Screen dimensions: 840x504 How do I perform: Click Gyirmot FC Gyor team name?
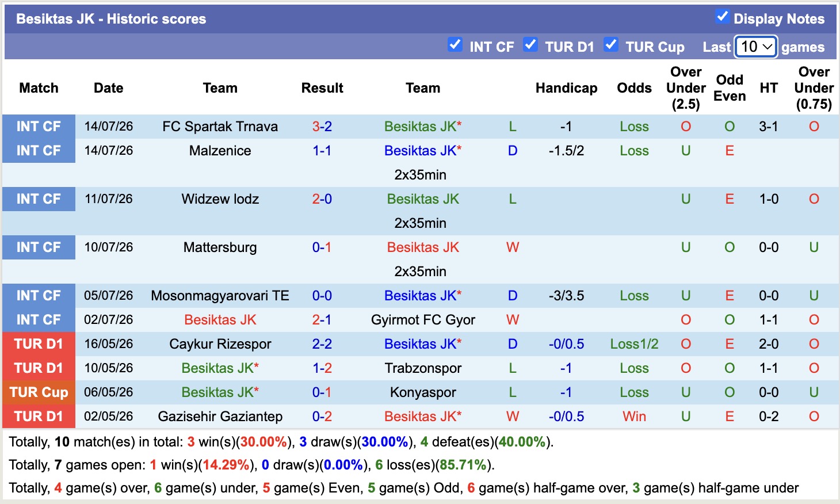point(423,320)
